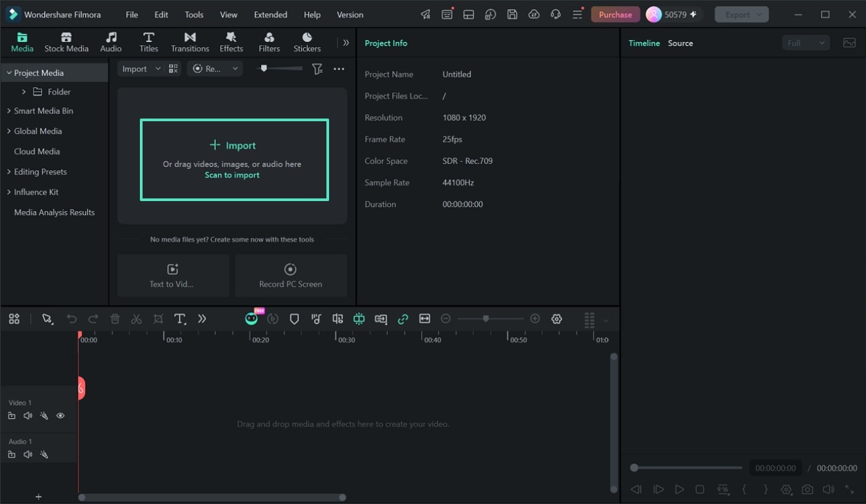Image resolution: width=866 pixels, height=504 pixels.
Task: Open the Stickers tab
Action: point(307,43)
